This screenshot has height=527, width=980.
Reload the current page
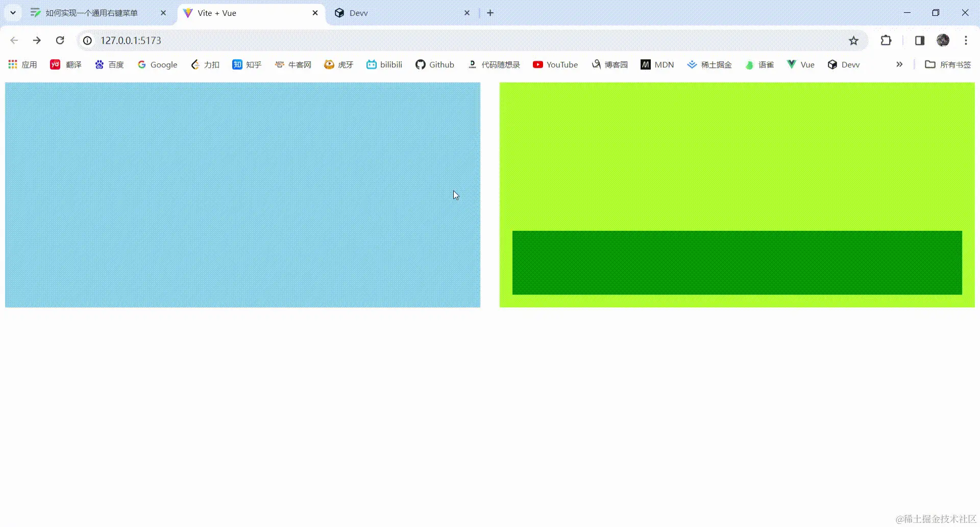(60, 40)
